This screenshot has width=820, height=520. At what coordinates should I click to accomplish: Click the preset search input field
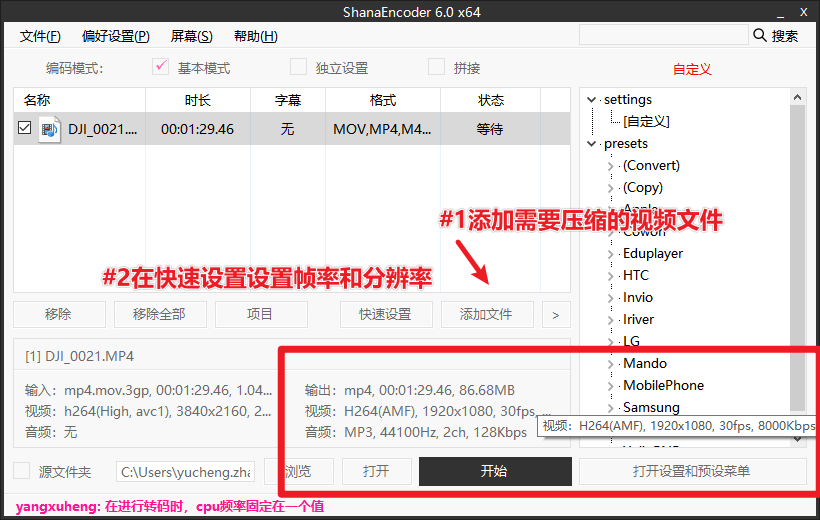pos(664,35)
